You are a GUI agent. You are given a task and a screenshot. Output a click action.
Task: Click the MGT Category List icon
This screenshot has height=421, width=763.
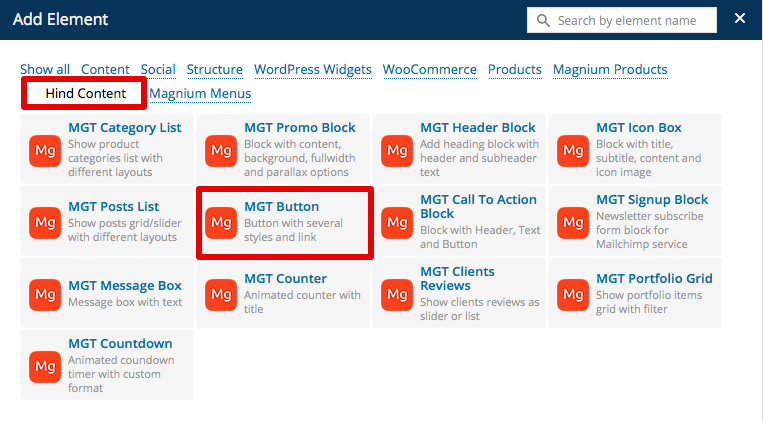click(45, 151)
